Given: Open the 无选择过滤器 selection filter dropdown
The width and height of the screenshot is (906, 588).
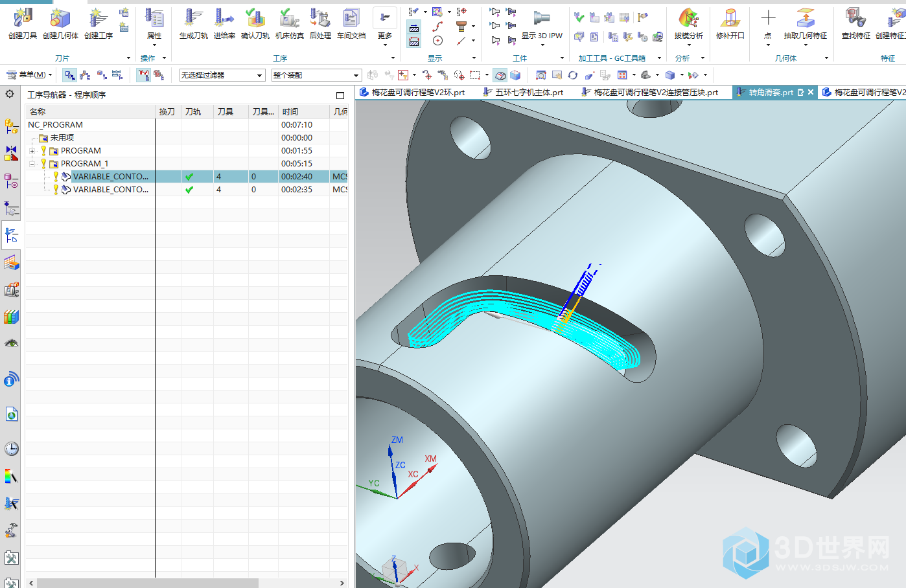Looking at the screenshot, I should pyautogui.click(x=222, y=75).
